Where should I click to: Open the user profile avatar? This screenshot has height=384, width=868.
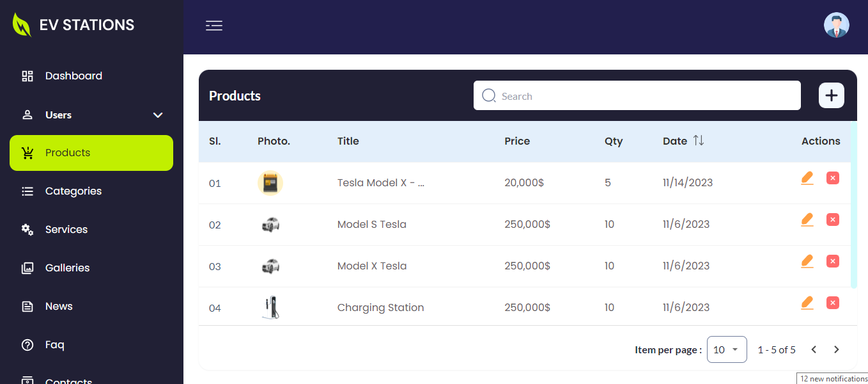[836, 26]
